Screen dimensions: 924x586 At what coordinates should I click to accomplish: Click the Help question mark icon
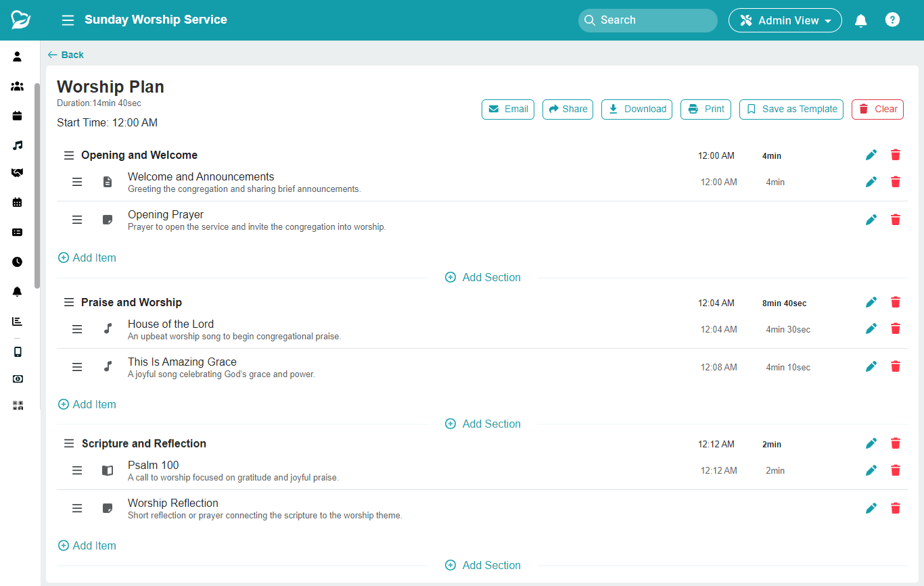click(892, 20)
